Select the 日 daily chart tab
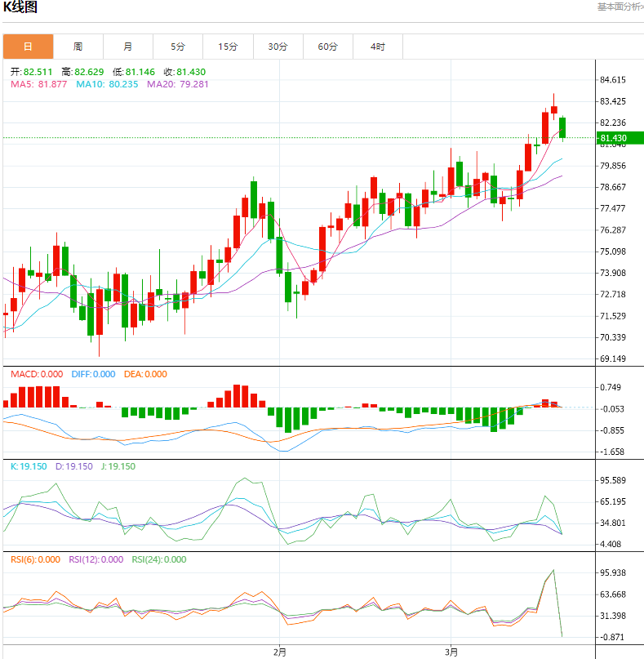 tap(28, 47)
